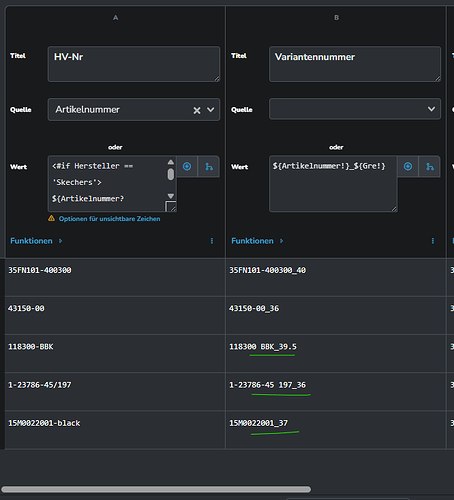Viewport: 454px width, 500px height.
Task: Expand Funktionen section in column B
Action: [x=257, y=241]
